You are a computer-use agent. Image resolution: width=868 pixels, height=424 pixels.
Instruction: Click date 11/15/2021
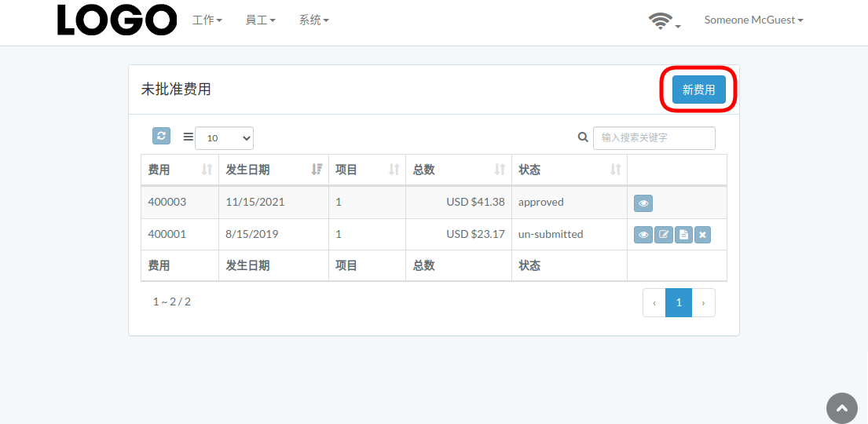[255, 202]
